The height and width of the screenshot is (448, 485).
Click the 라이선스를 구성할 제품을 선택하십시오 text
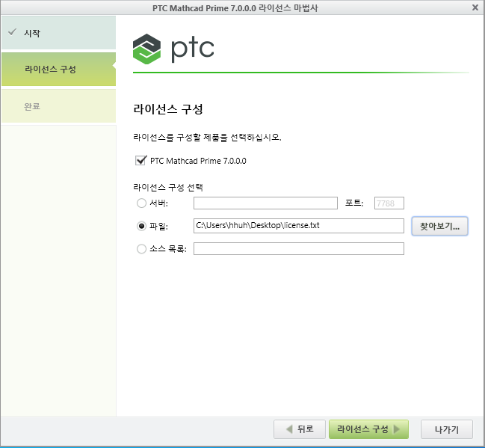coord(207,137)
